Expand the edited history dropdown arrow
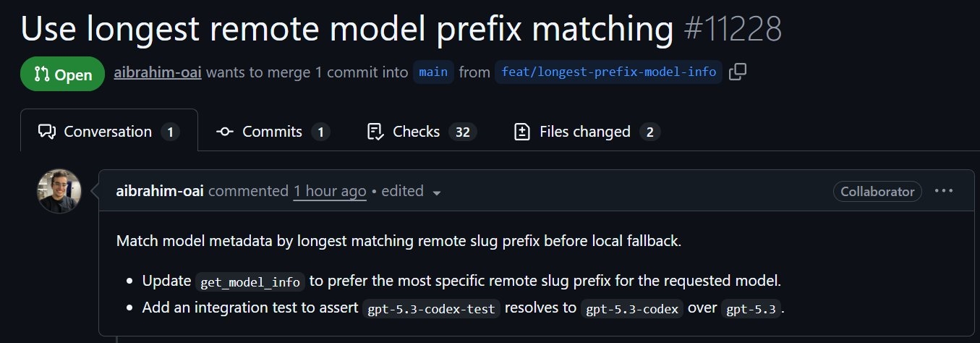The height and width of the screenshot is (343, 980). (436, 192)
